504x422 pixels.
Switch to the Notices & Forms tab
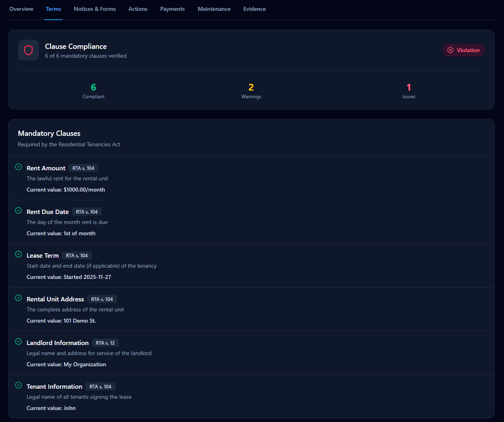point(95,9)
